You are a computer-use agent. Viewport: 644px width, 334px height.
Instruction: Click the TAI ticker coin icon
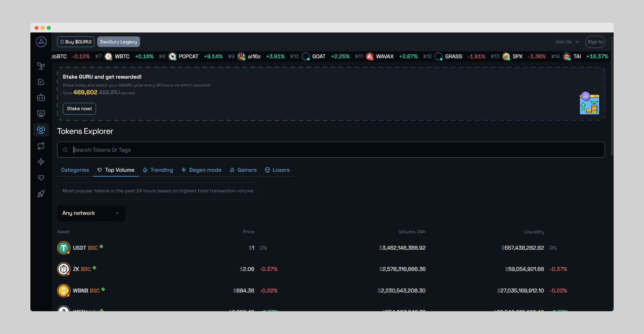(567, 57)
